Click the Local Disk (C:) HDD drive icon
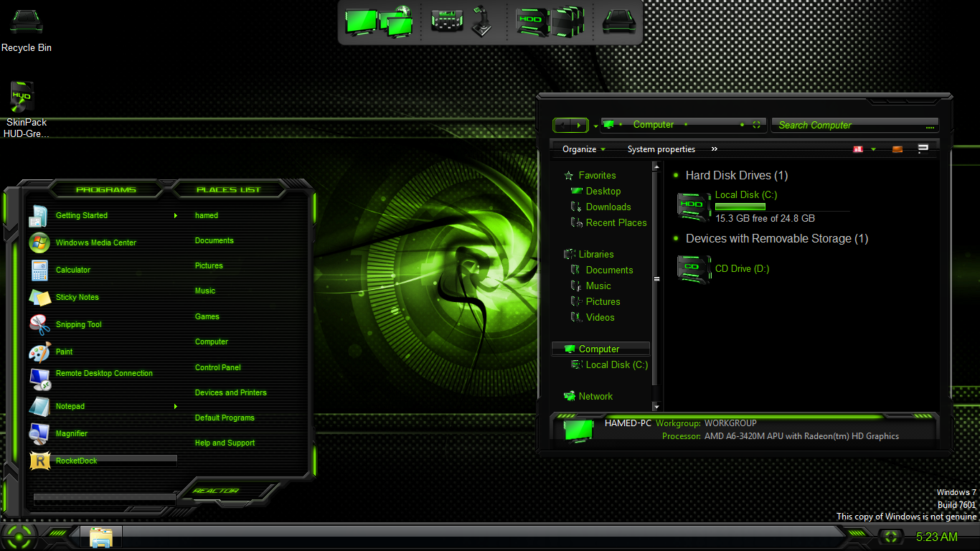 point(694,206)
